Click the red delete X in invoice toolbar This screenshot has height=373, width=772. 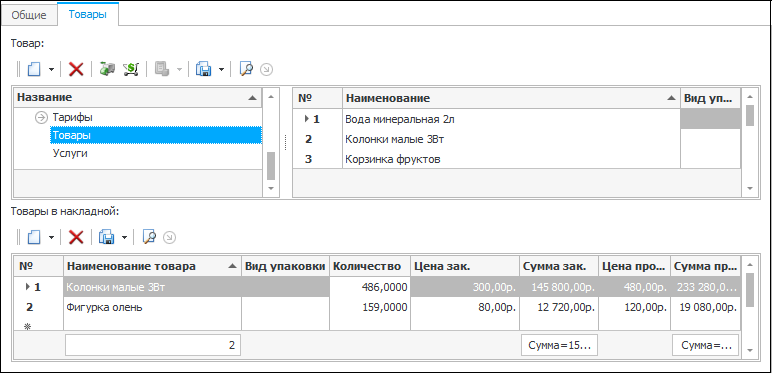pos(76,238)
